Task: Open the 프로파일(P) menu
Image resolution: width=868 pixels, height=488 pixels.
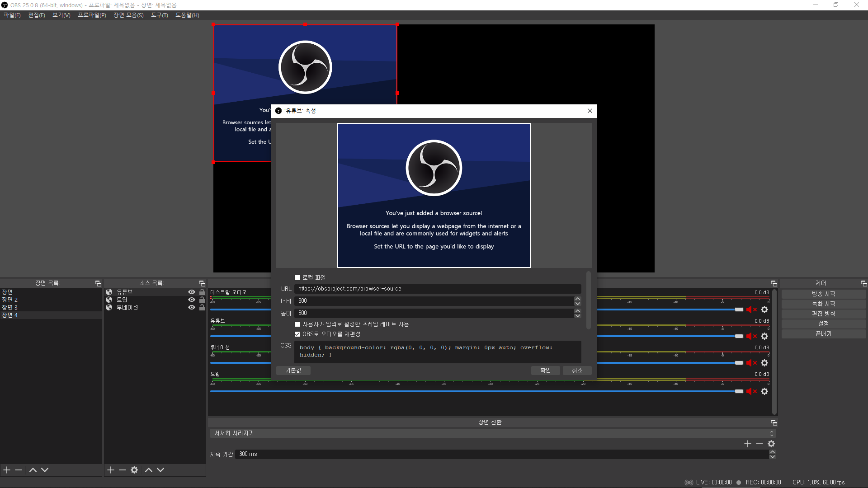Action: click(92, 15)
